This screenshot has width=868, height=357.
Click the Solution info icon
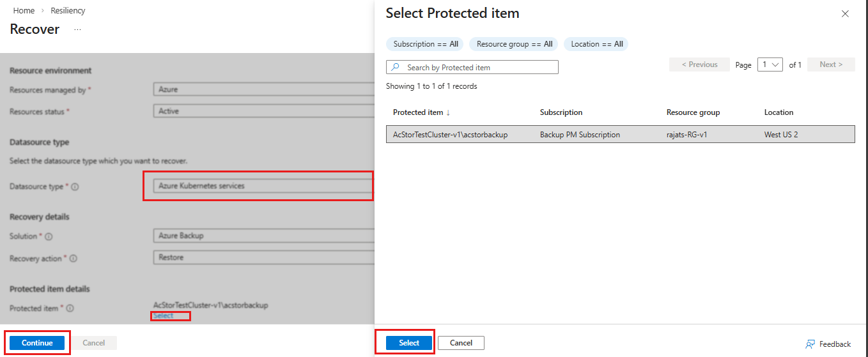click(x=49, y=236)
